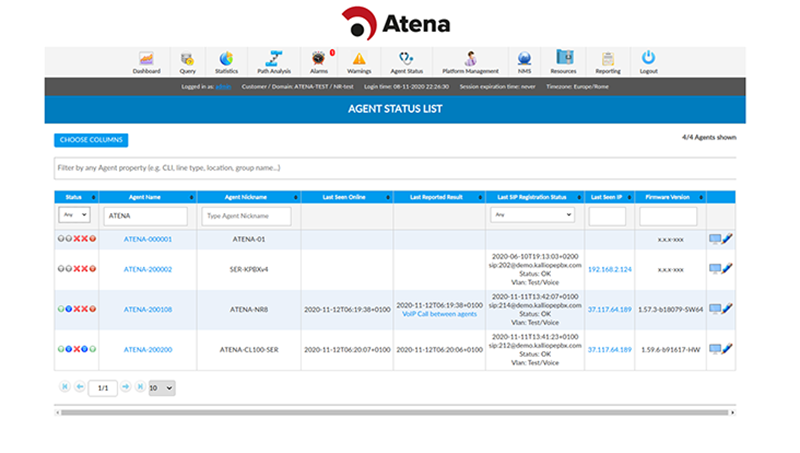800x453 pixels.
Task: Click the Type Agent Nickname field
Action: (246, 216)
